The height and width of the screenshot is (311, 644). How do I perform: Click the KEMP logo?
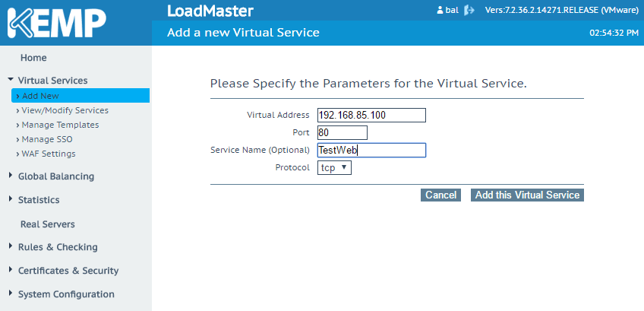56,22
